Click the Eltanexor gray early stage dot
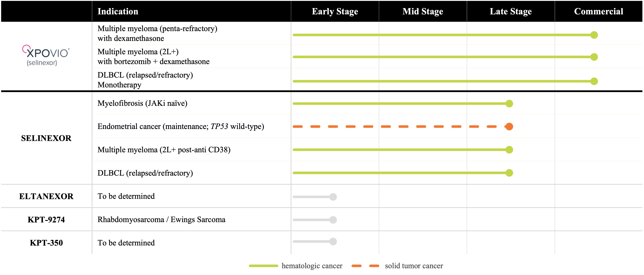This screenshot has width=644, height=275. point(333,197)
